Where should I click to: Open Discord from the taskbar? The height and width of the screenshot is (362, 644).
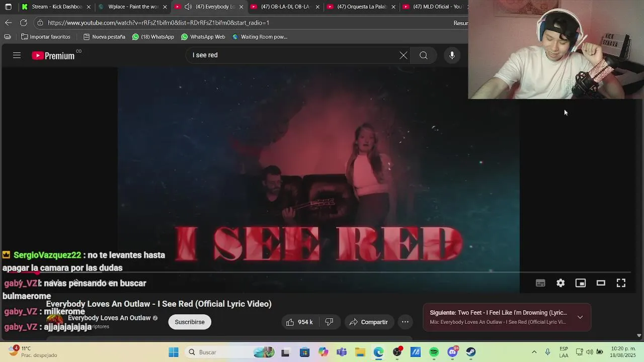[x=452, y=352]
